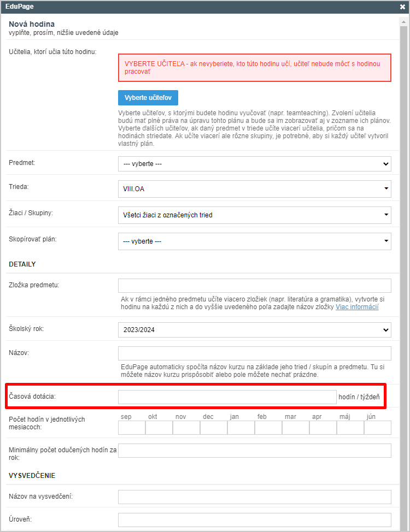Click the scrollbar up arrow
The height and width of the screenshot is (532, 410).
coord(403,22)
